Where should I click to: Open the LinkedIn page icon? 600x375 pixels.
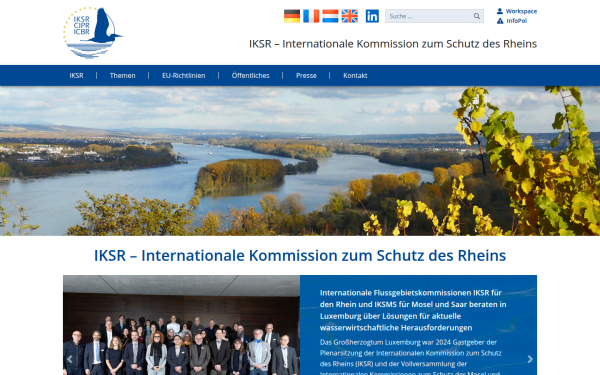coord(372,16)
